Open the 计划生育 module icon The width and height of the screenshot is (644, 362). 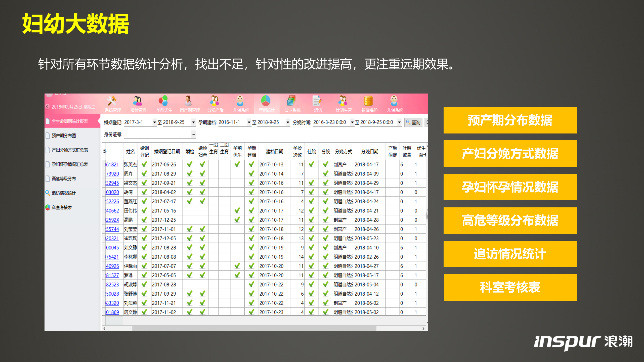[343, 103]
